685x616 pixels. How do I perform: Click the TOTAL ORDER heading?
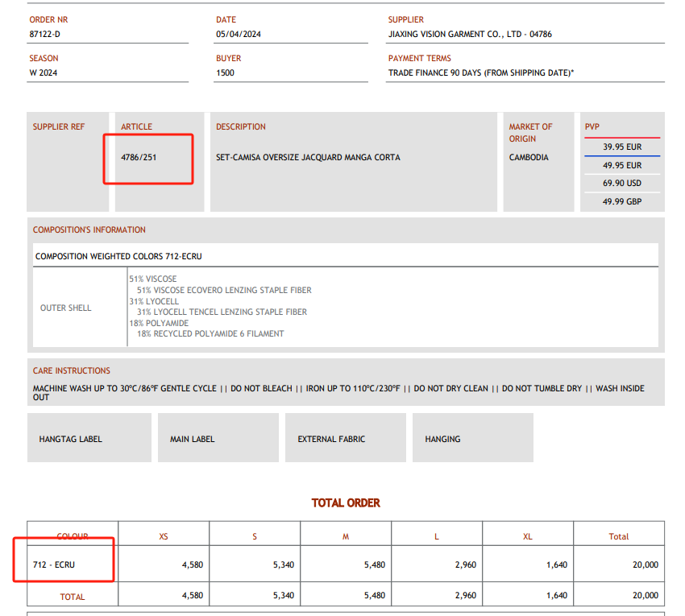point(346,502)
